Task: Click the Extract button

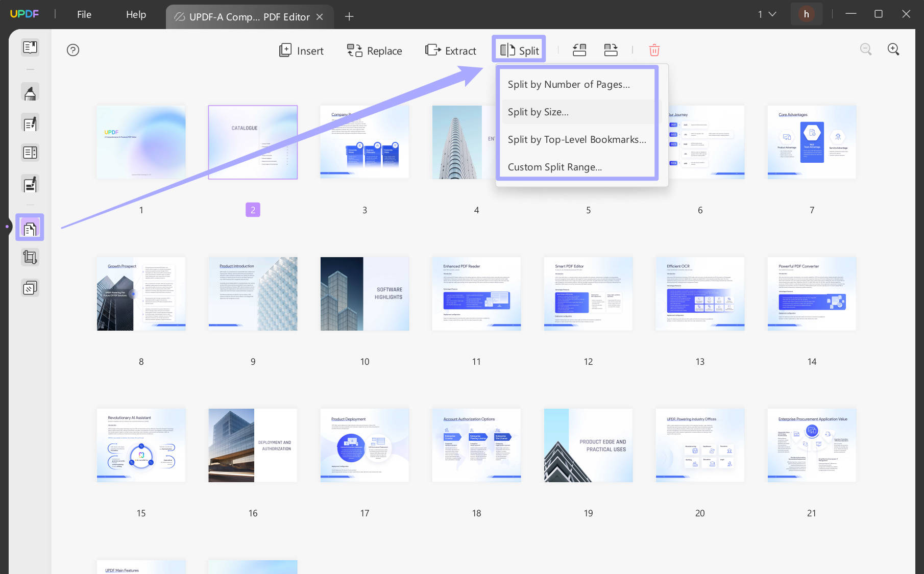Action: (x=450, y=51)
